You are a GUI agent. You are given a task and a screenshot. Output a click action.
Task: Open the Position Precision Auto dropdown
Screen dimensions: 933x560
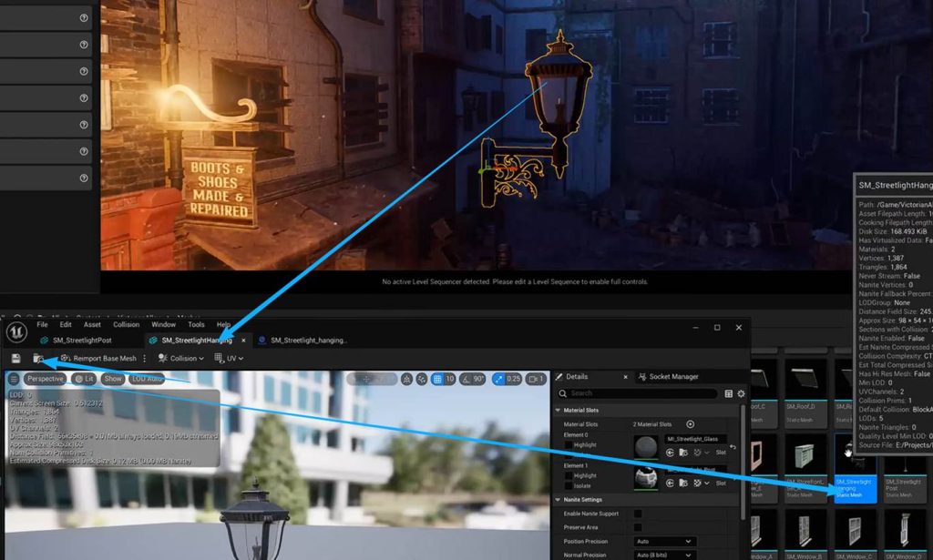pos(664,541)
